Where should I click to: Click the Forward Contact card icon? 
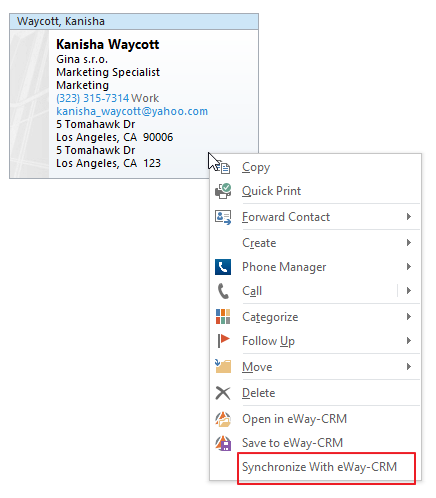[223, 217]
